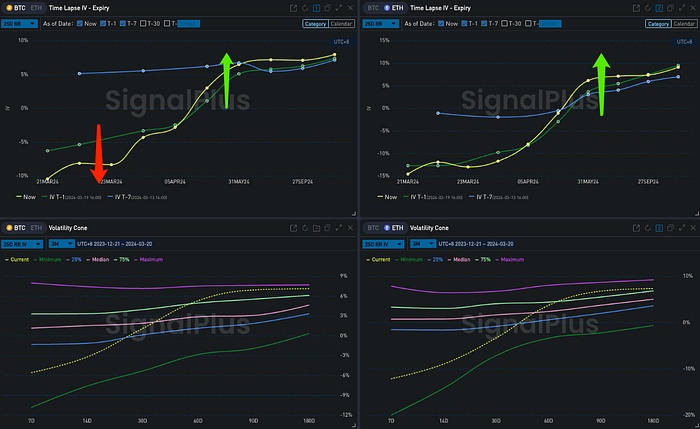Uncheck the Now checkbox in BTC Time Lapse
The image size is (700, 429).
click(82, 22)
